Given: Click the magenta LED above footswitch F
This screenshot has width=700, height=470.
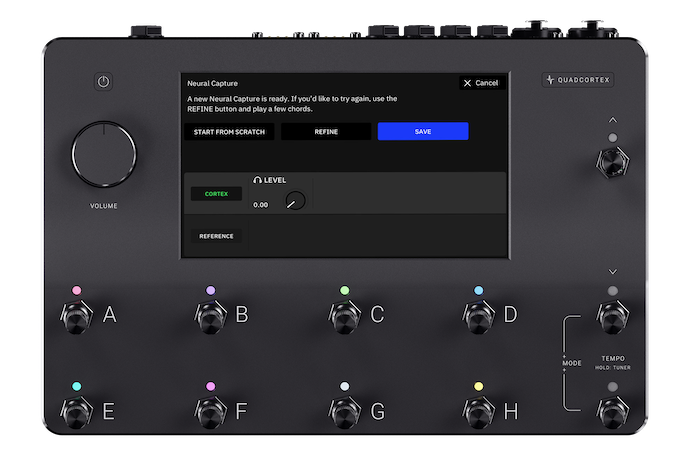Looking at the screenshot, I should point(210,386).
